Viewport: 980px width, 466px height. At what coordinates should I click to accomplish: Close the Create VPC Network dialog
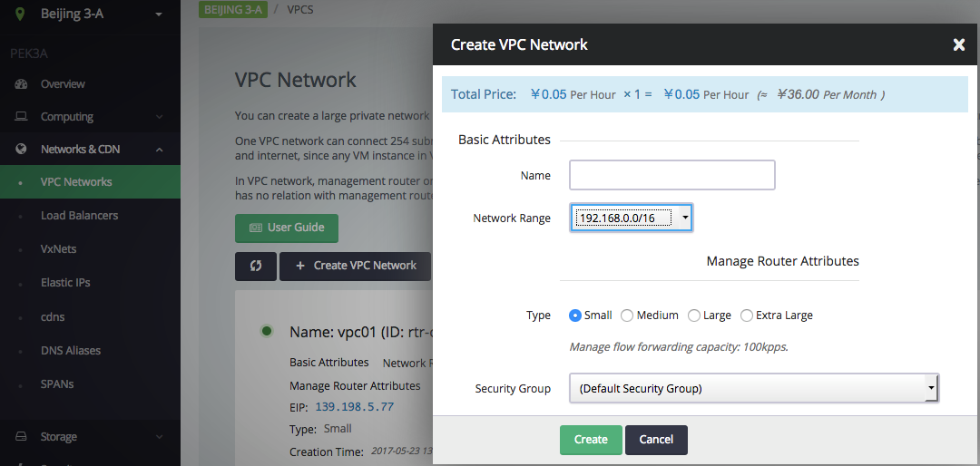point(959,44)
